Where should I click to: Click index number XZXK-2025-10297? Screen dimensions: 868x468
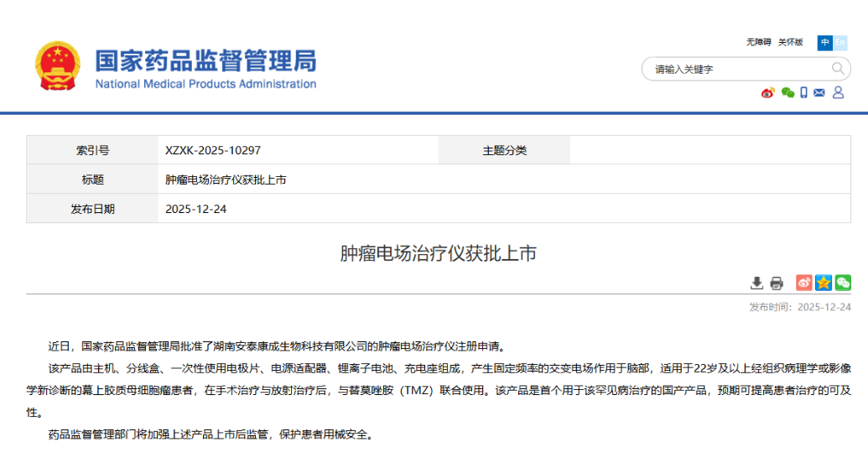pyautogui.click(x=213, y=150)
